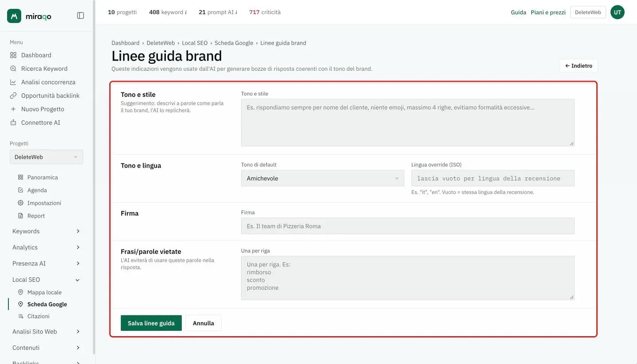Click the Ricerca Keyword magnifier icon
Screen dimensions: 637x364
[13, 69]
